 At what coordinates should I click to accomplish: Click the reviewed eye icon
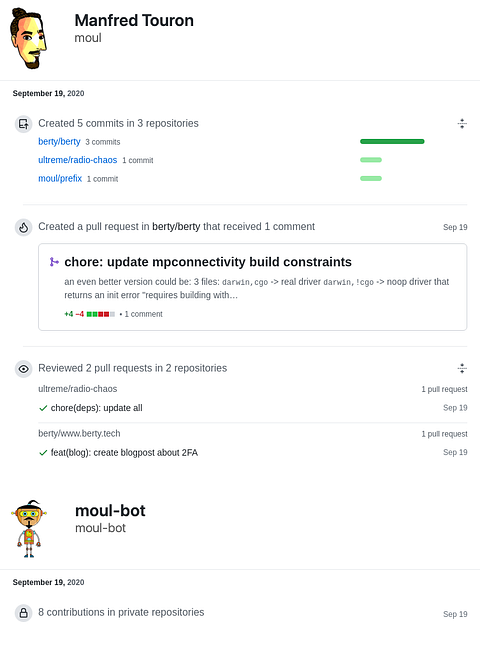24,369
